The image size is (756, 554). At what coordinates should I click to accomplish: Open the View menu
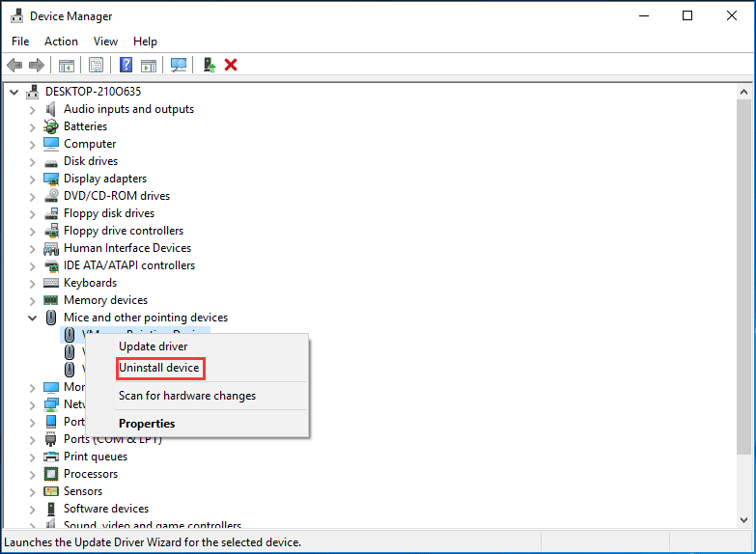click(105, 42)
